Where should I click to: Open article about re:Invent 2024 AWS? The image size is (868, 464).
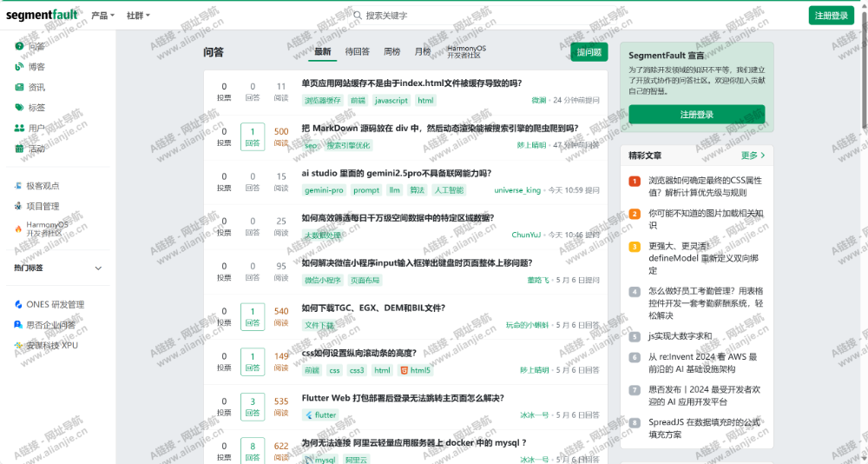click(x=703, y=363)
